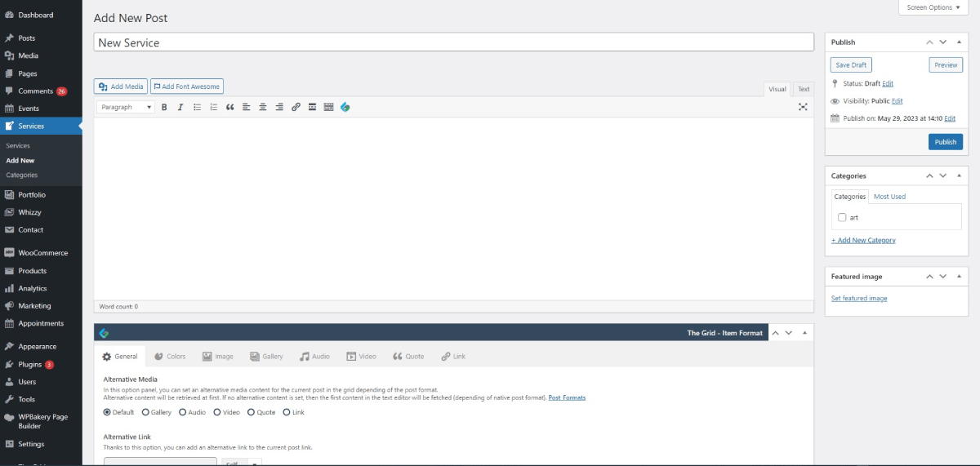Insert Read More tag

[312, 107]
